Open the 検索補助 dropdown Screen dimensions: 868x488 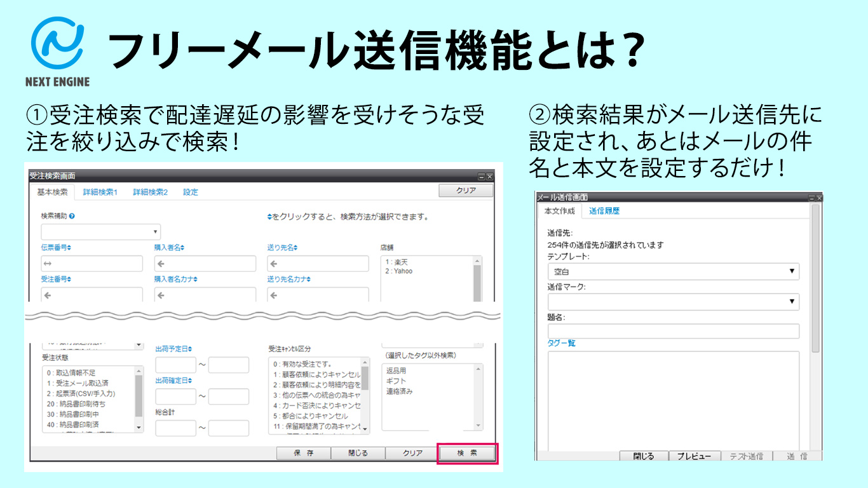click(x=100, y=231)
